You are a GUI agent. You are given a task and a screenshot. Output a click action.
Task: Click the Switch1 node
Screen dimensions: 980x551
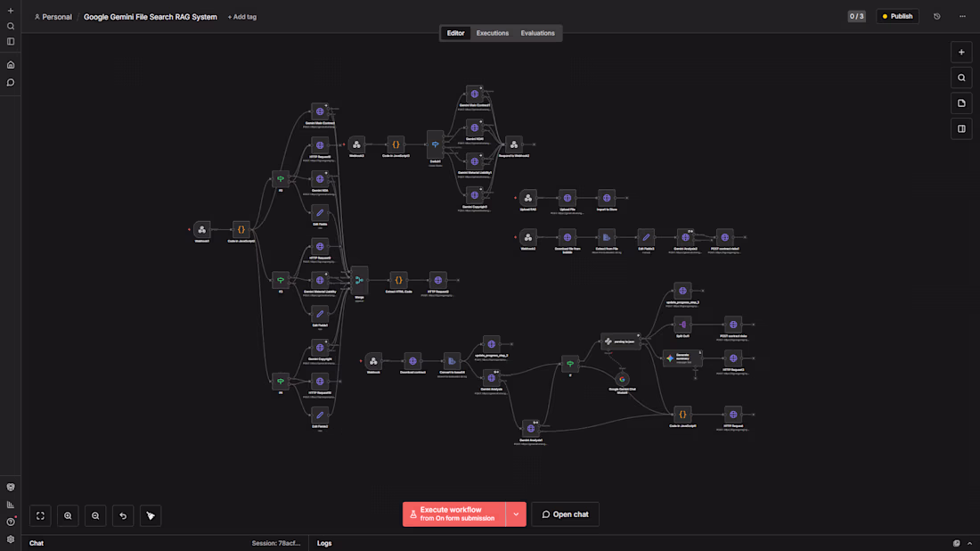[x=435, y=144]
